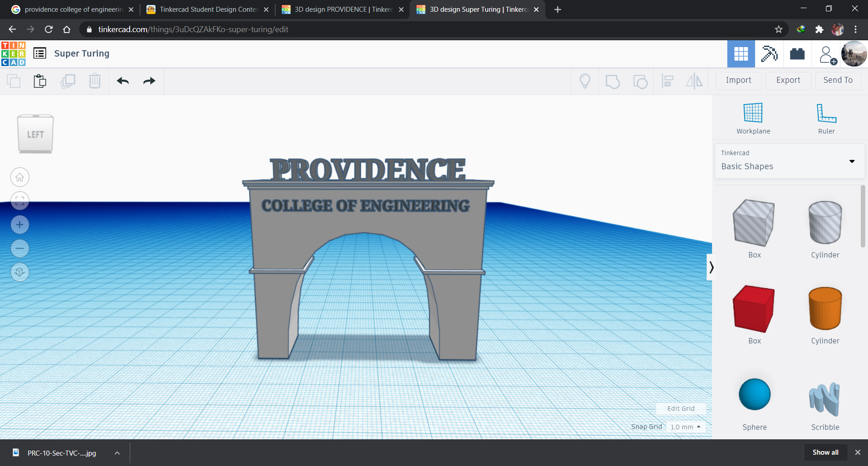
Task: Undo the last action
Action: pyautogui.click(x=123, y=81)
